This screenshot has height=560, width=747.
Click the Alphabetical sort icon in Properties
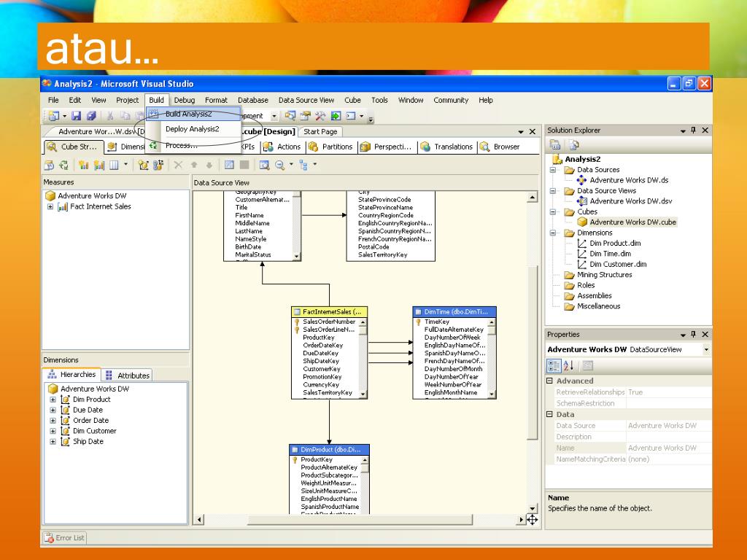coord(568,366)
